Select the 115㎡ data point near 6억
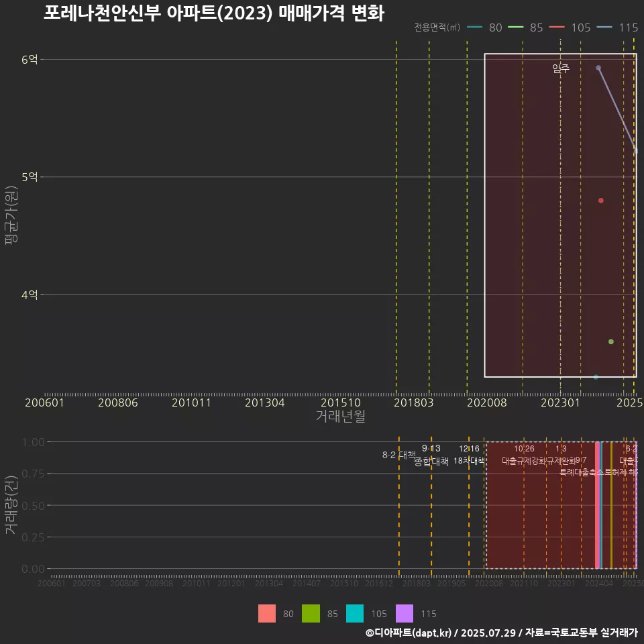 (x=598, y=68)
